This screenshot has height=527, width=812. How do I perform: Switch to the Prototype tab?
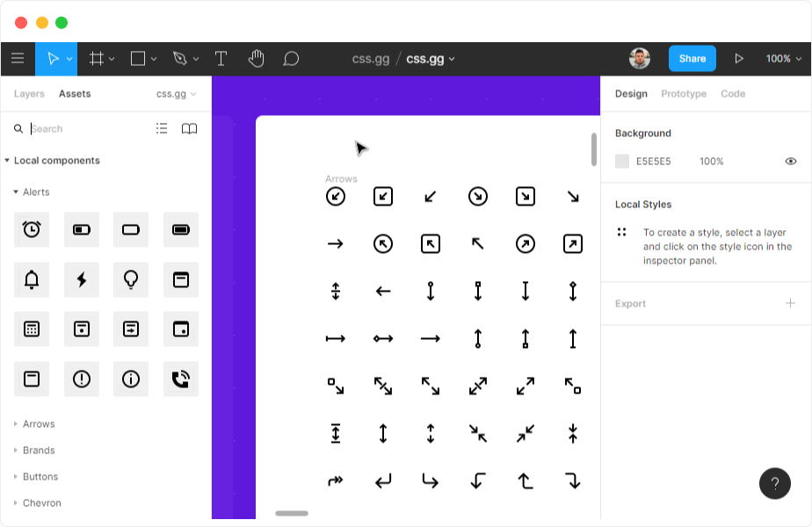click(x=684, y=94)
